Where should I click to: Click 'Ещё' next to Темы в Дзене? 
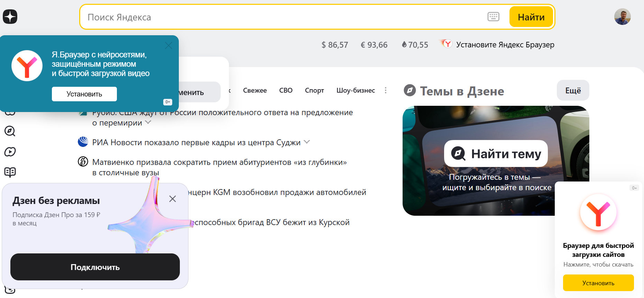click(x=573, y=91)
